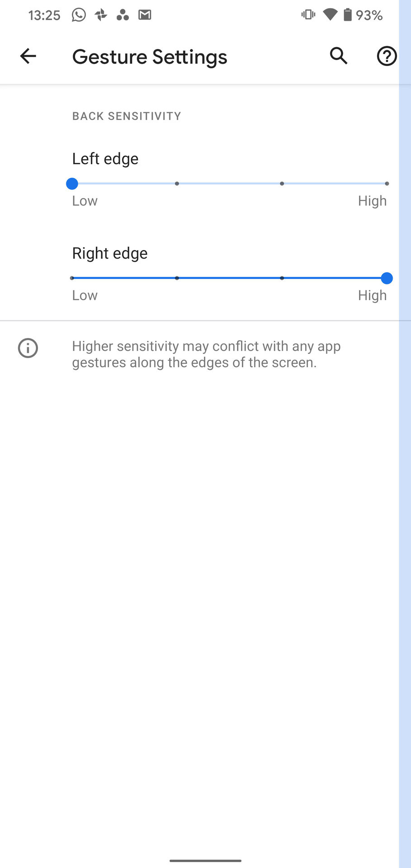Image resolution: width=411 pixels, height=868 pixels.
Task: Tap the Gesture Settings title
Action: click(x=150, y=56)
